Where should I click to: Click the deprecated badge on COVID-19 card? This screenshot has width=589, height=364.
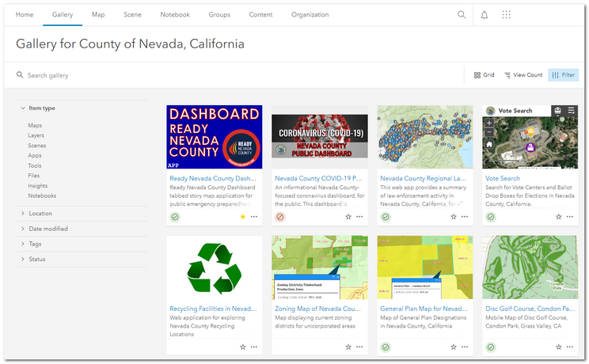point(279,216)
